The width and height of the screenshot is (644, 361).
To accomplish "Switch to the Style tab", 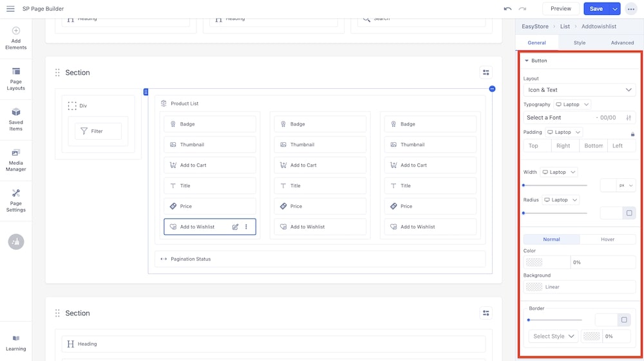I will point(580,42).
